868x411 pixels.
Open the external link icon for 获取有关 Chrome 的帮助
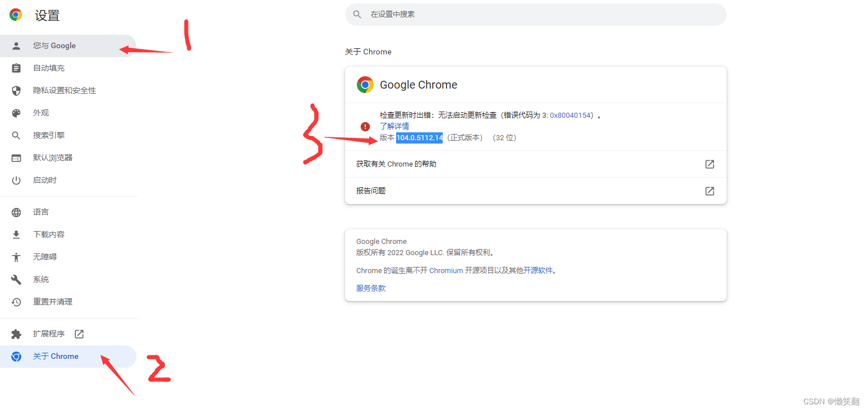tap(709, 164)
